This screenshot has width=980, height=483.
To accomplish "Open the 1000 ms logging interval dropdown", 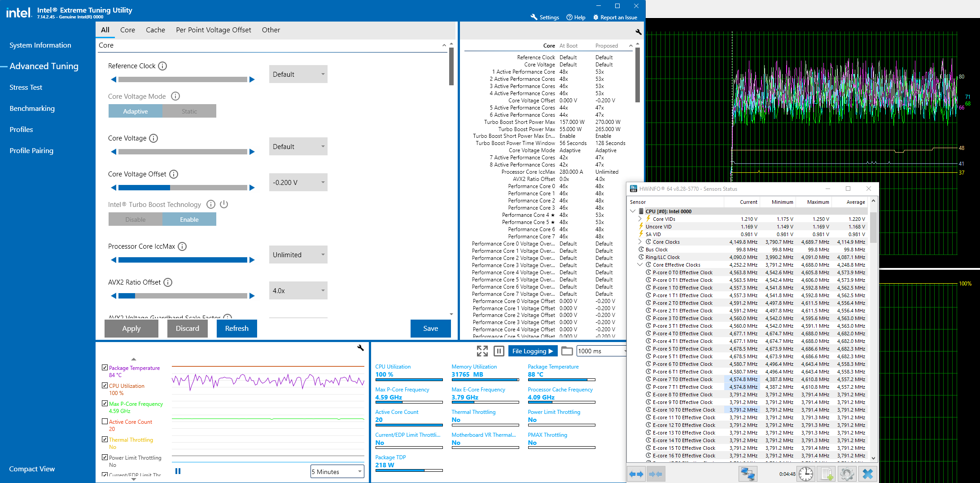I will coord(601,351).
